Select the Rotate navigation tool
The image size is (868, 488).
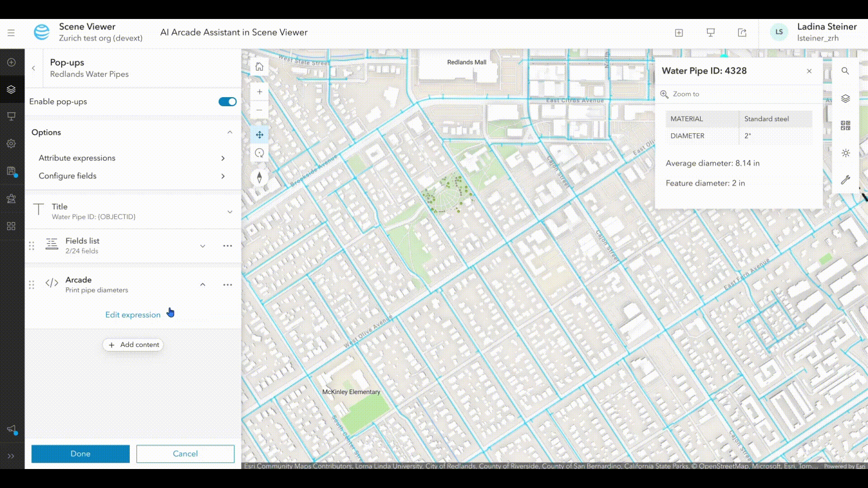[259, 153]
